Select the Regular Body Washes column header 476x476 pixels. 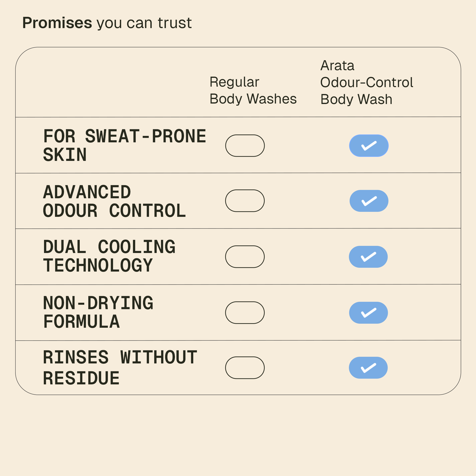(x=253, y=90)
